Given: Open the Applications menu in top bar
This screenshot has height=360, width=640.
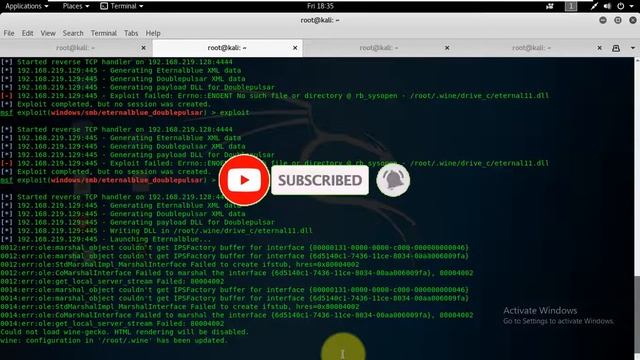Looking at the screenshot, I should [27, 6].
